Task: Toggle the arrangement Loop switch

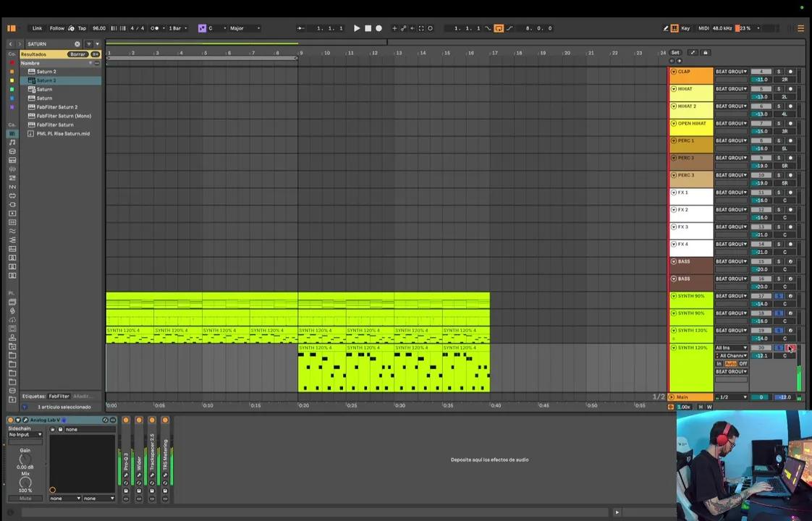Action: click(499, 28)
